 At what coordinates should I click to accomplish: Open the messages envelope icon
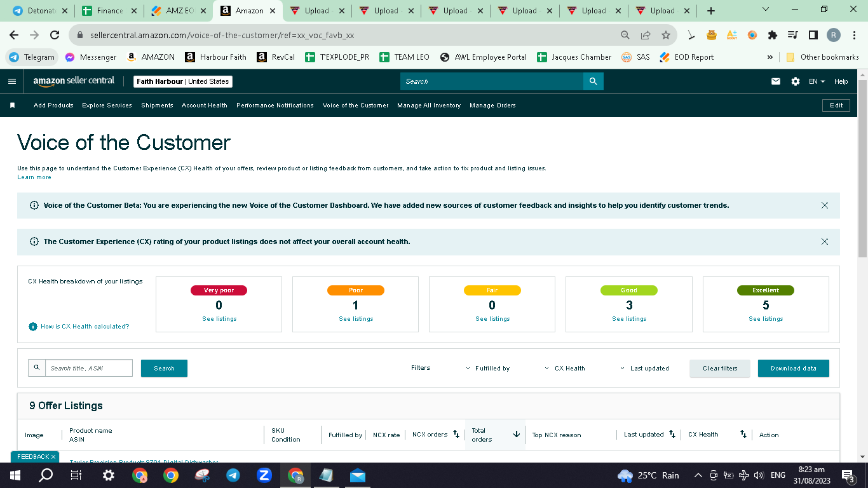point(776,81)
